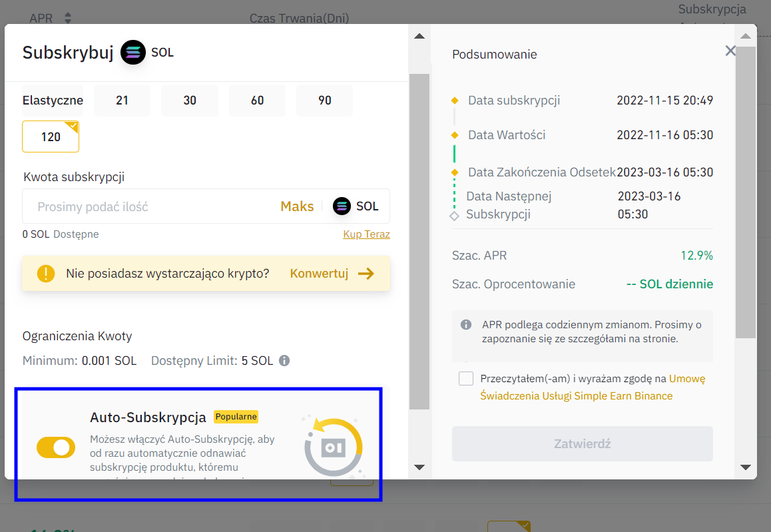771x532 pixels.
Task: Select the Elastyczne duration option
Action: click(53, 101)
